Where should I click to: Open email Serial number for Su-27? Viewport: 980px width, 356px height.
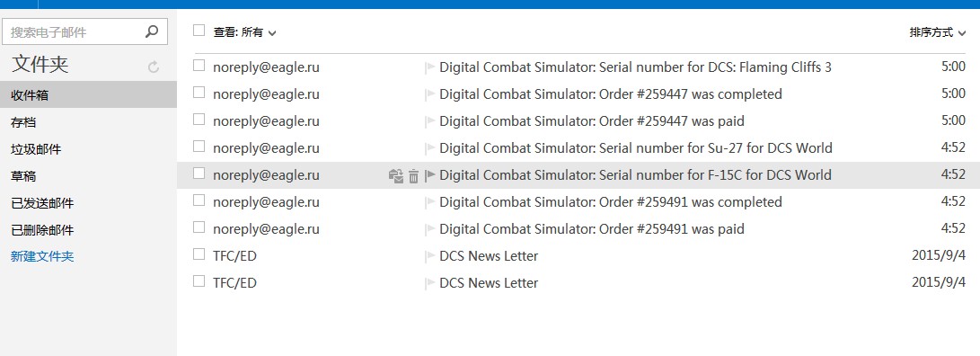tap(636, 148)
